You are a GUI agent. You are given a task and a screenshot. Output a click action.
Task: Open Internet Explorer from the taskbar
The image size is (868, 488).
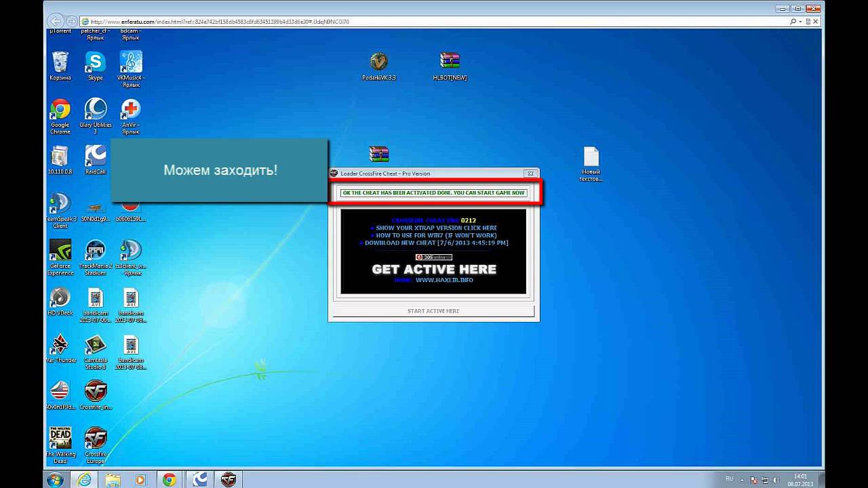(85, 479)
